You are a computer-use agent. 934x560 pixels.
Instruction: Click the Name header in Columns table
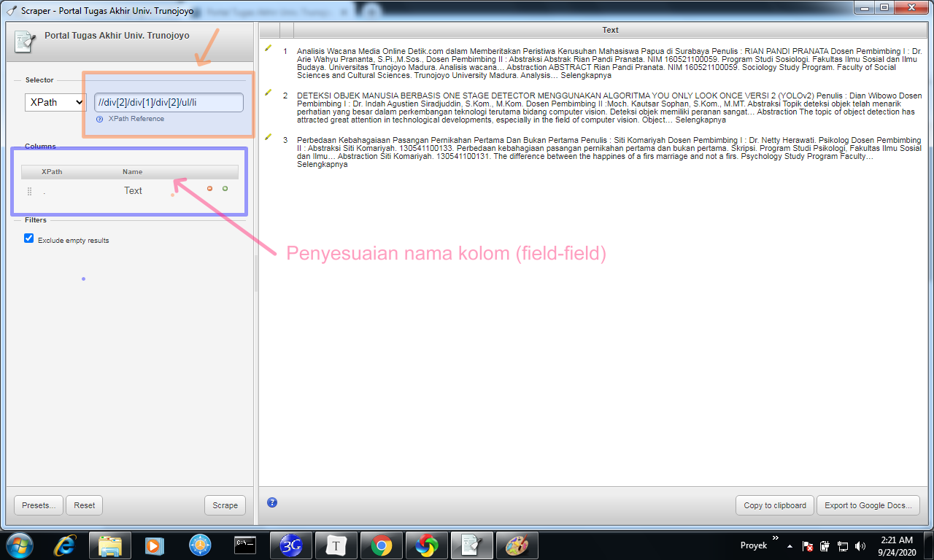click(x=133, y=172)
